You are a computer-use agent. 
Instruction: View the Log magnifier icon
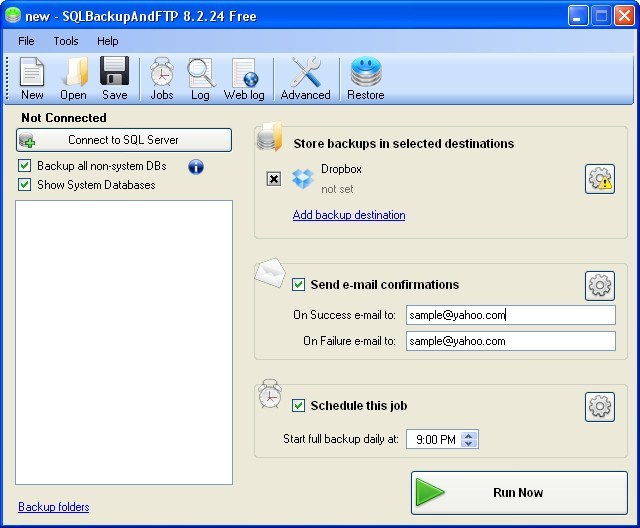[x=200, y=78]
